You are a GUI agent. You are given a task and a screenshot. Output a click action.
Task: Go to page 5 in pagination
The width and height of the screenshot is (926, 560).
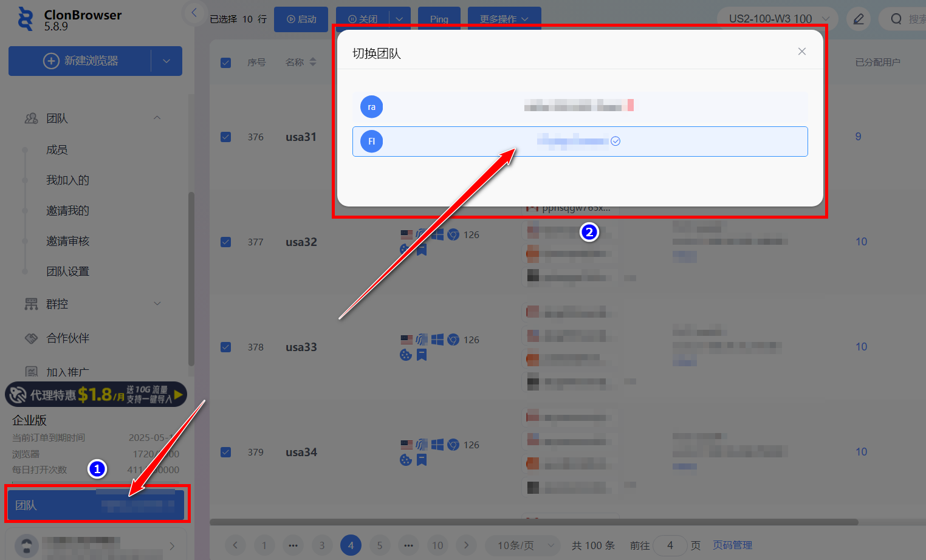click(380, 545)
